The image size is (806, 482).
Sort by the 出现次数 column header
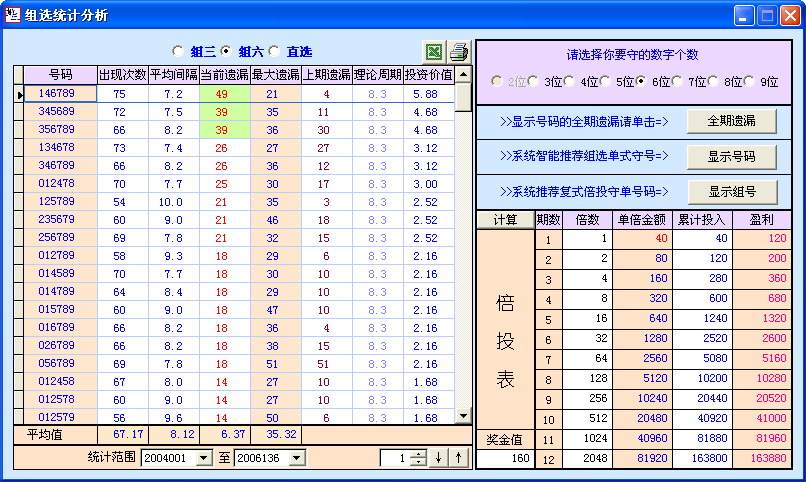pos(122,75)
